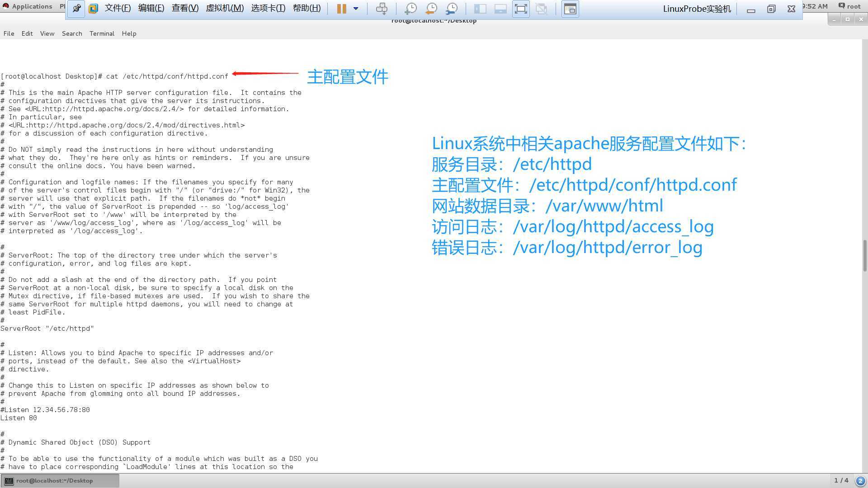Click the line starting "# least PidFile."
Viewport: 868px width, 488px height.
(x=33, y=312)
